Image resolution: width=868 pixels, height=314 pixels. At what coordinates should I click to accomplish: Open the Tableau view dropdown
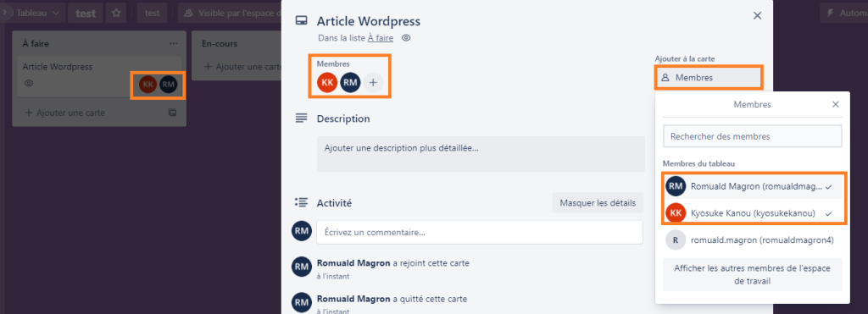click(37, 14)
